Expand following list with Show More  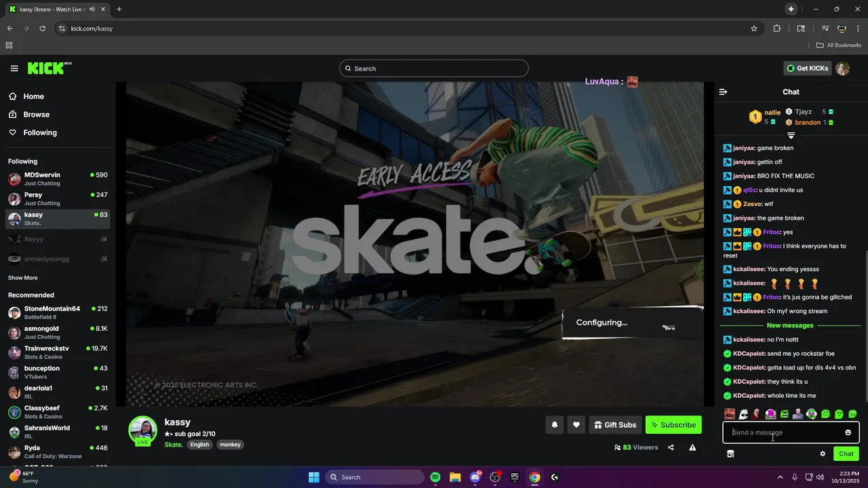pyautogui.click(x=23, y=278)
